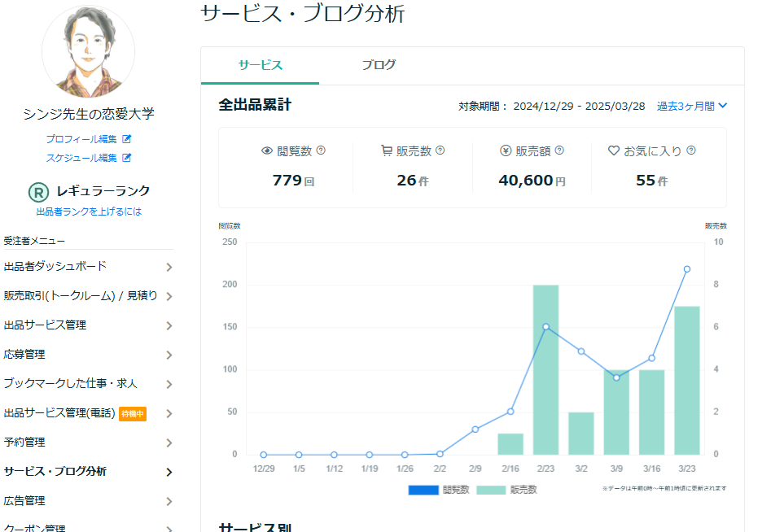Click the help icon beside お気に入り
Image resolution: width=784 pixels, height=532 pixels.
(691, 150)
